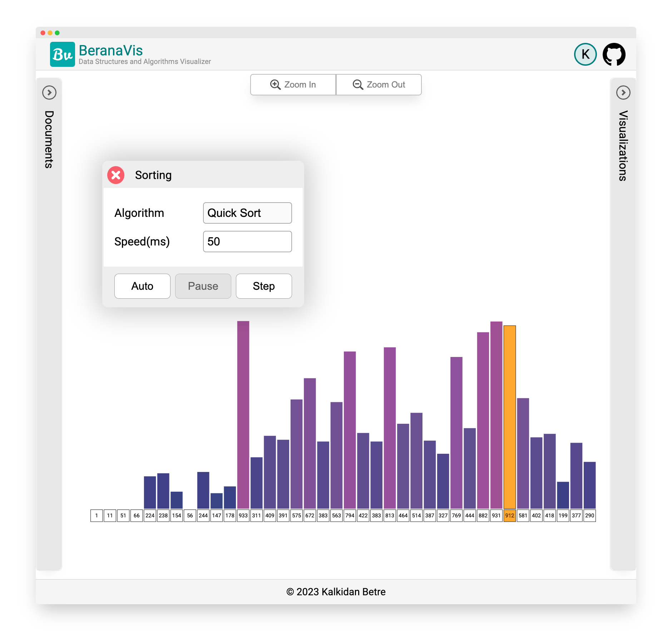Click the value cell labeled 563
The image size is (672, 631).
[x=336, y=516]
